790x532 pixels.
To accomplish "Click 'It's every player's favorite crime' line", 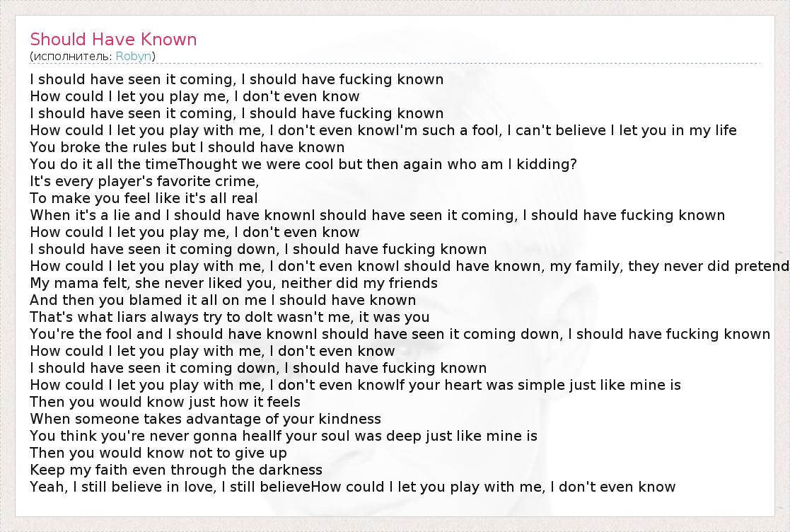I will pyautogui.click(x=144, y=181).
